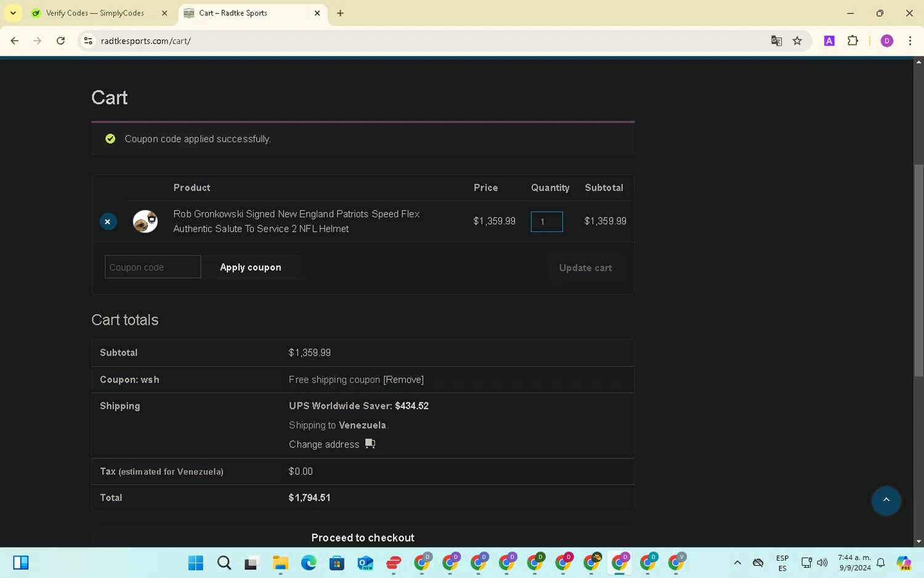Click the Coupon: wsh label
This screenshot has width=924, height=578.
[129, 380]
